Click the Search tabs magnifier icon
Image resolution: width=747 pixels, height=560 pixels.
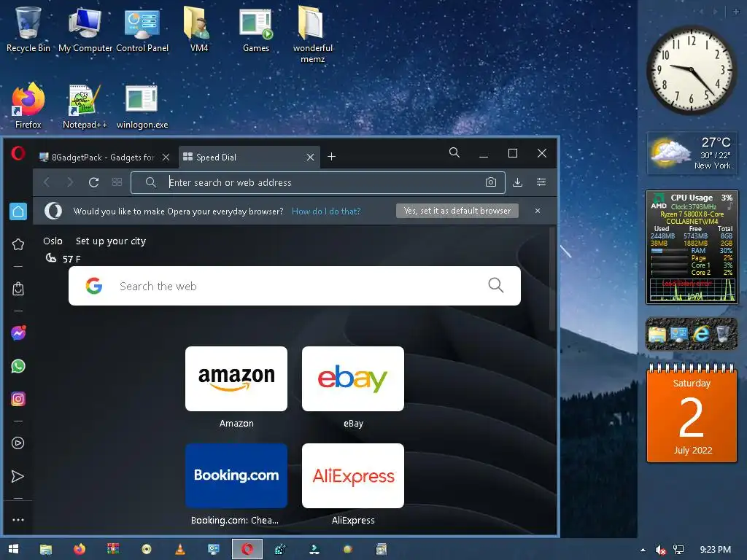coord(454,152)
